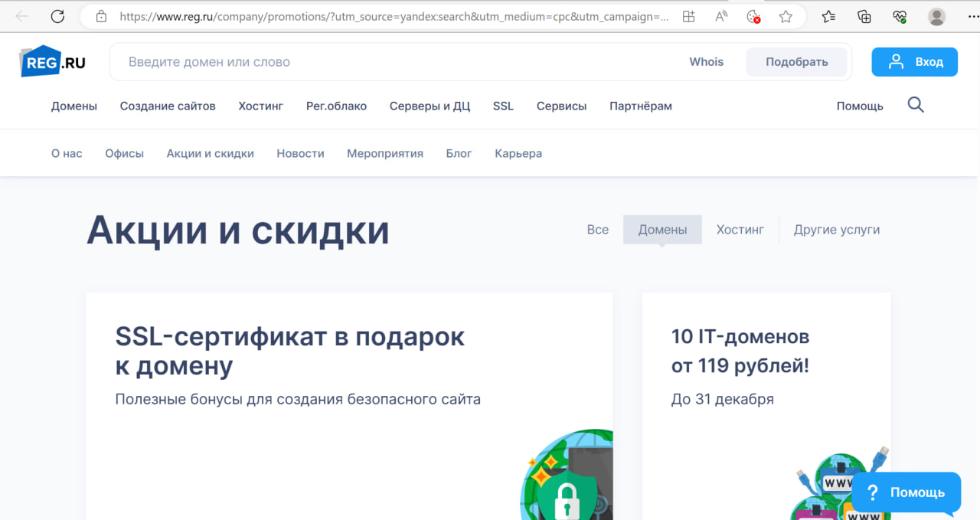Open Edge Collections from the toolbar icon

click(x=864, y=15)
